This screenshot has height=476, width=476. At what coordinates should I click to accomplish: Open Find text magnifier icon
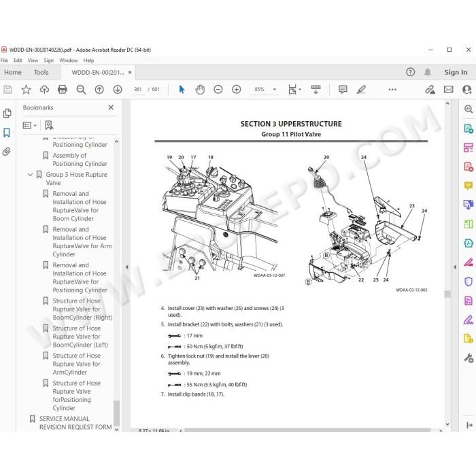pos(81,90)
